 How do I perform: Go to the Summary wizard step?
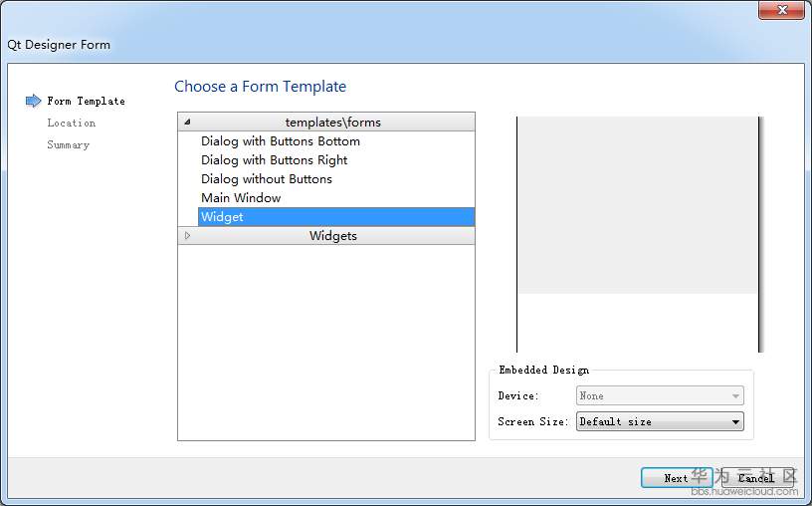pos(68,145)
